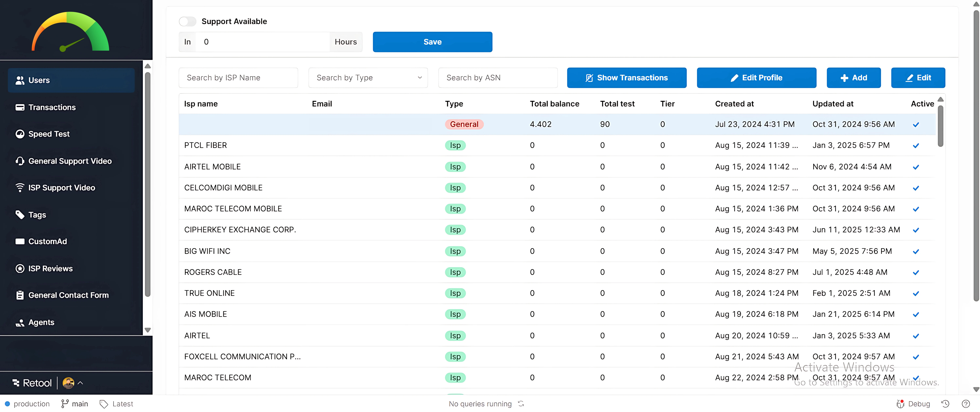Toggle Active checkmark for CIPHERKEY EXCHANGE CORP.
Image resolution: width=980 pixels, height=412 pixels.
click(x=916, y=230)
